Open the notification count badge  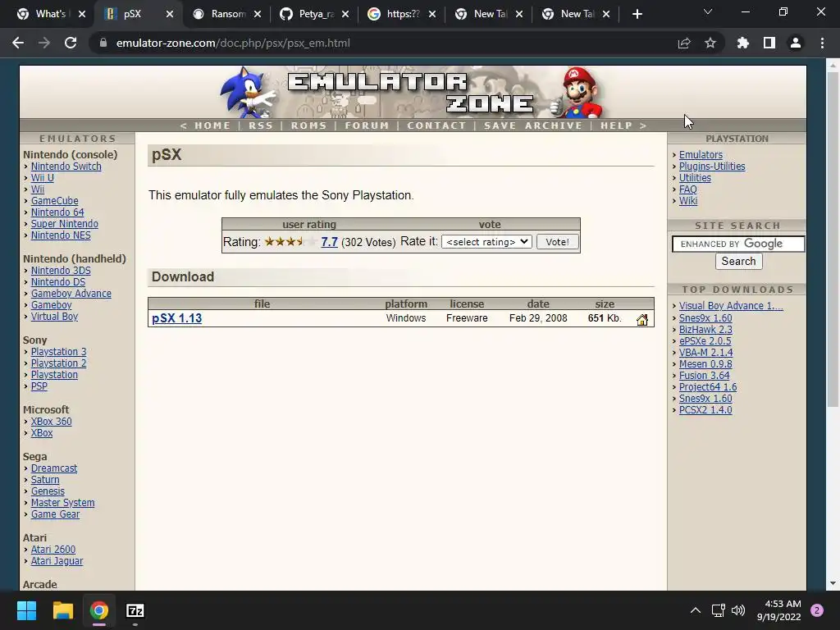[x=817, y=610]
